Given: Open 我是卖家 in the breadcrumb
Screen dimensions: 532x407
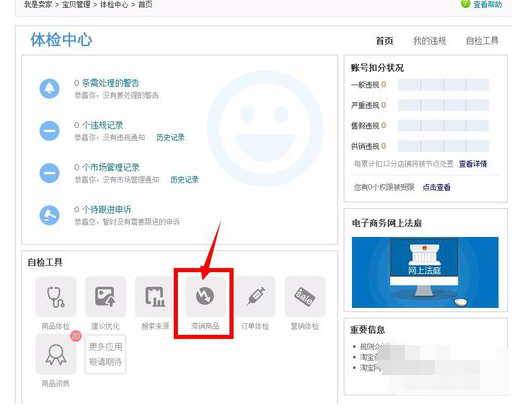Looking at the screenshot, I should click(38, 4).
